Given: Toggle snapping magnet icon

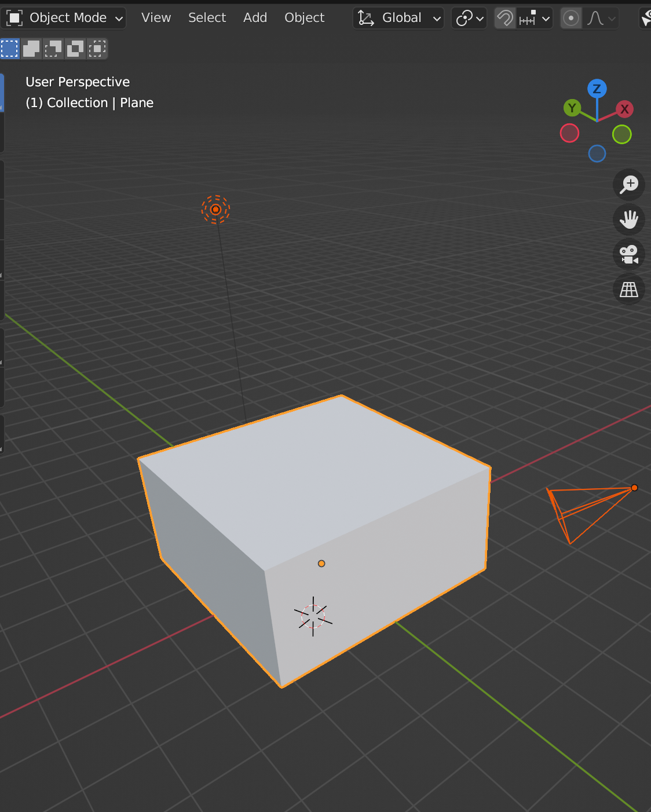Looking at the screenshot, I should click(x=505, y=18).
